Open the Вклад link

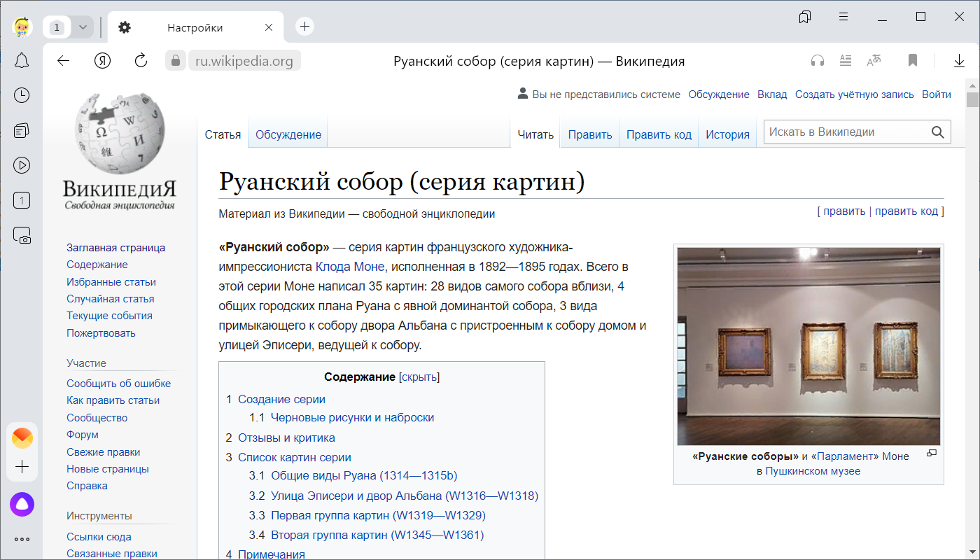(772, 94)
